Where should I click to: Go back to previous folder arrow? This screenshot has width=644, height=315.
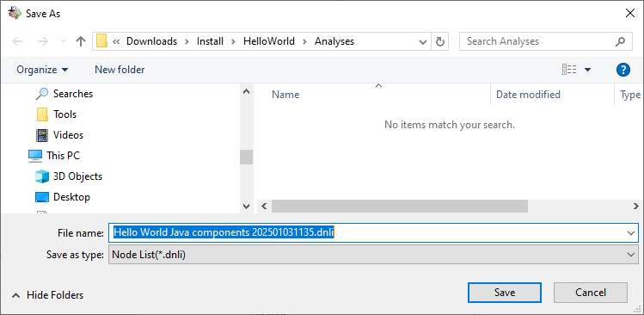tap(17, 41)
